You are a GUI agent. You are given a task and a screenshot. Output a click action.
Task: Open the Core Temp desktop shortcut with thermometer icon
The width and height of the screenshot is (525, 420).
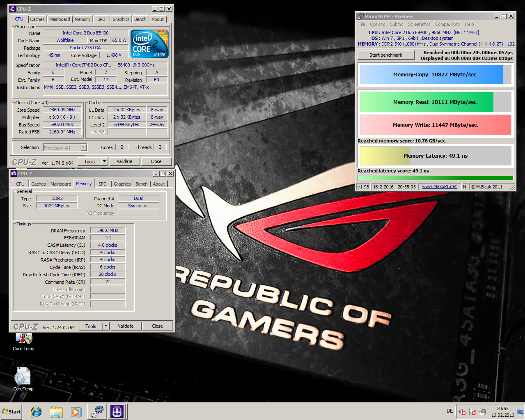pyautogui.click(x=23, y=342)
